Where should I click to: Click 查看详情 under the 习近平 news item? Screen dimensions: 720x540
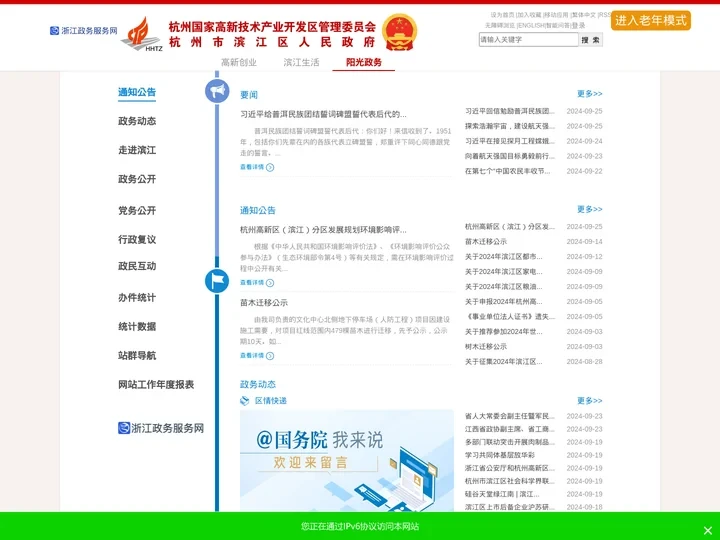257,167
